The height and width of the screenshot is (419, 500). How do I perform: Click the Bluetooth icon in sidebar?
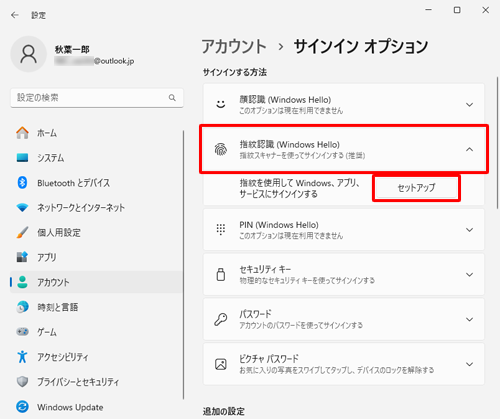tap(22, 183)
